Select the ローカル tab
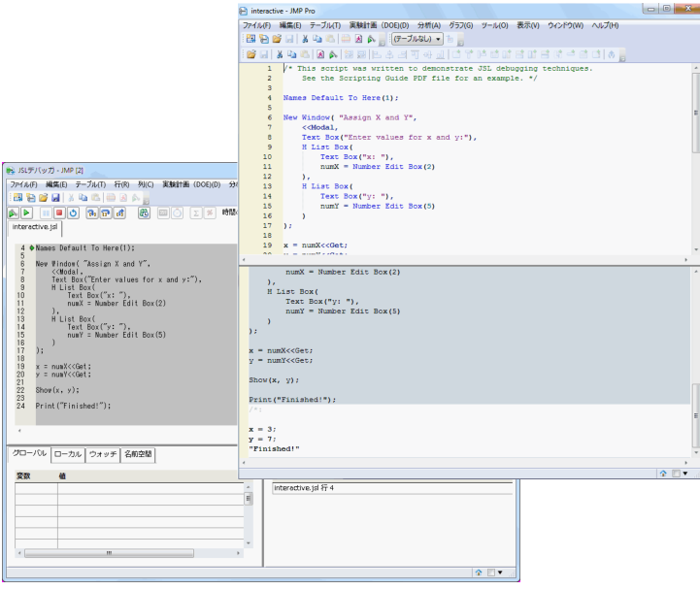This screenshot has height=590, width=700. (x=67, y=454)
